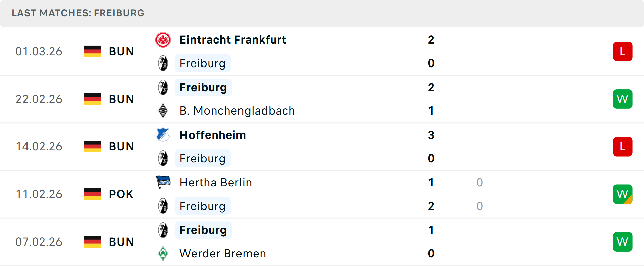Click the Hertha Berlin team name
The height and width of the screenshot is (266, 644).
pos(216,182)
